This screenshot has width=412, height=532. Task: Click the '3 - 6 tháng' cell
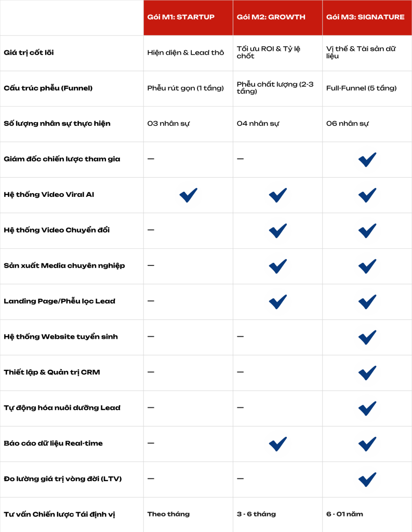point(256,514)
